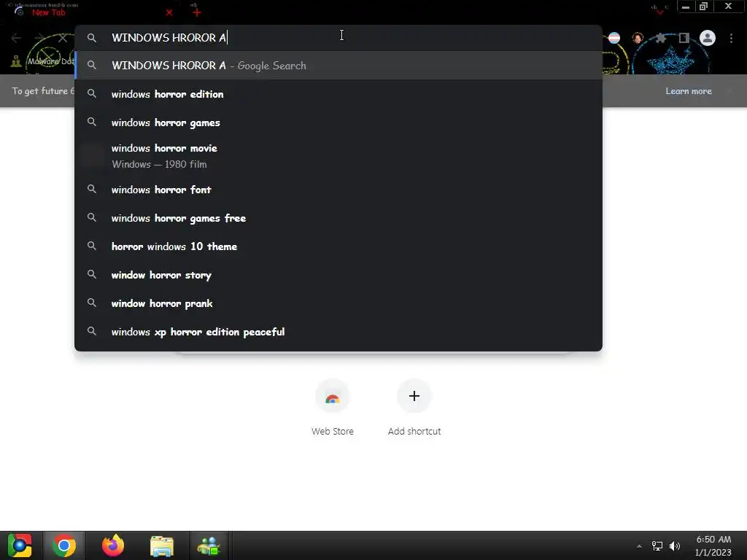
Task: Click the magnifier icon in the address bar
Action: pos(92,38)
